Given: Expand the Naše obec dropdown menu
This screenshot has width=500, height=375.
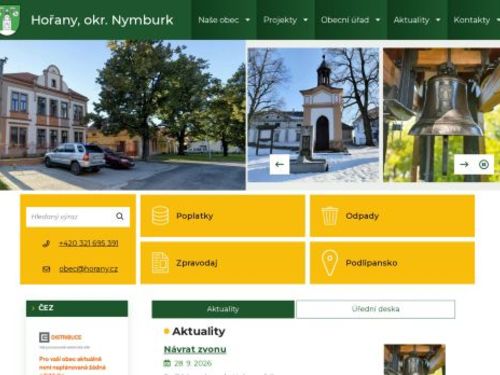Looking at the screenshot, I should 224,20.
